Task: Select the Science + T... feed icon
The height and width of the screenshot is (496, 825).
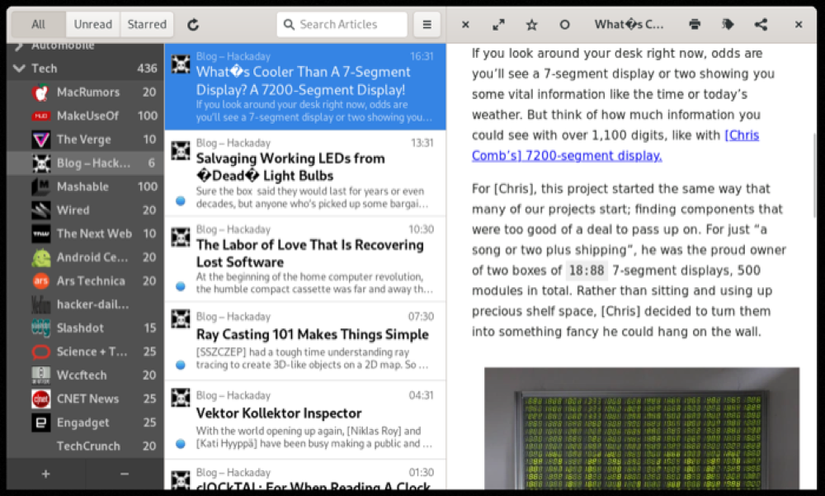Action: click(41, 351)
